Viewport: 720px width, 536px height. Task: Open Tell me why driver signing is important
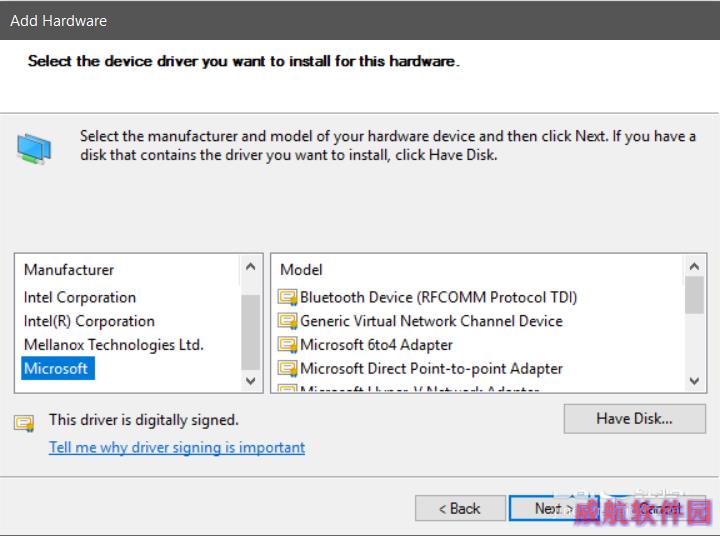177,447
